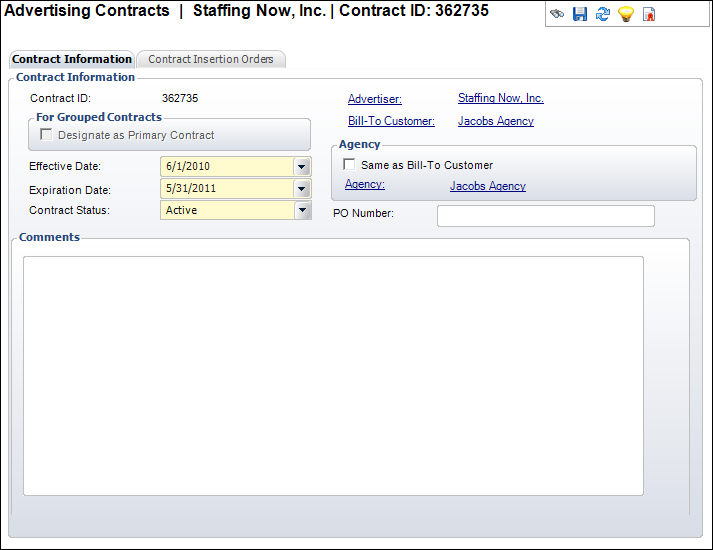Open the Contract Status dropdown arrow
The height and width of the screenshot is (550, 713).
pyautogui.click(x=302, y=211)
